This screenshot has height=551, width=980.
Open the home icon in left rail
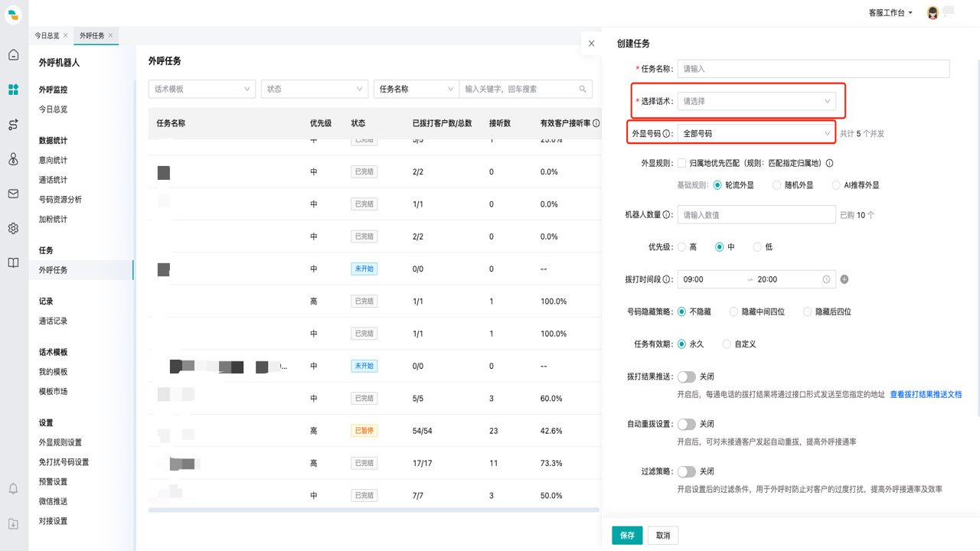tap(13, 55)
